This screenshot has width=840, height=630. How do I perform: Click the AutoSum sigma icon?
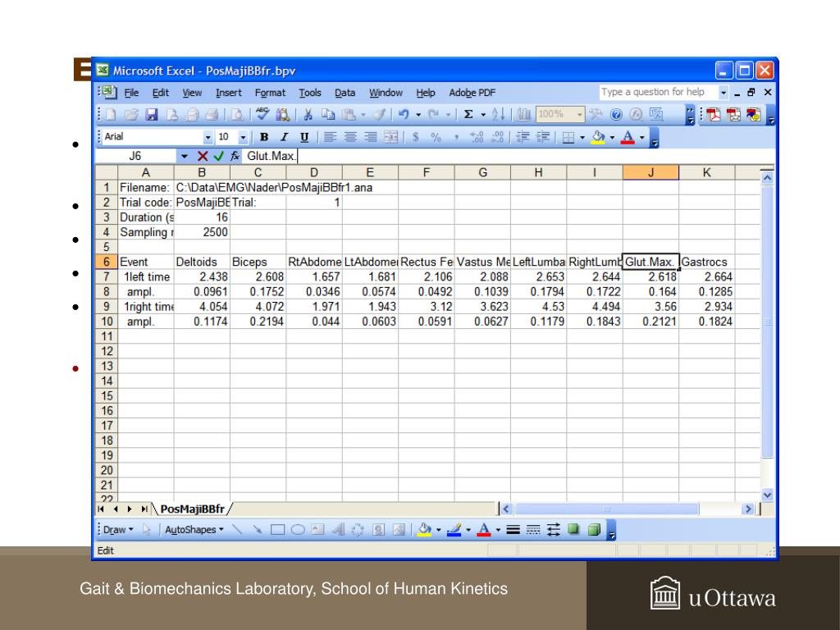(x=468, y=114)
